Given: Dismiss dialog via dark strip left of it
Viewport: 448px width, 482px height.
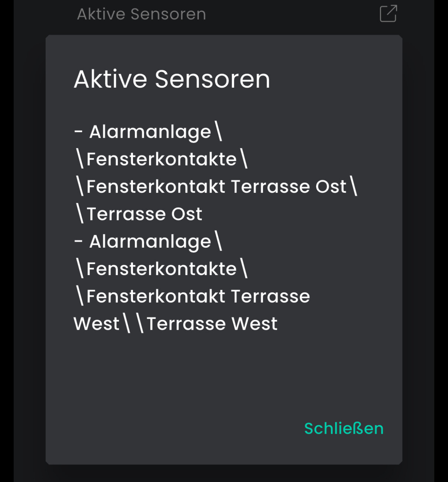Looking at the screenshot, I should tap(30, 241).
